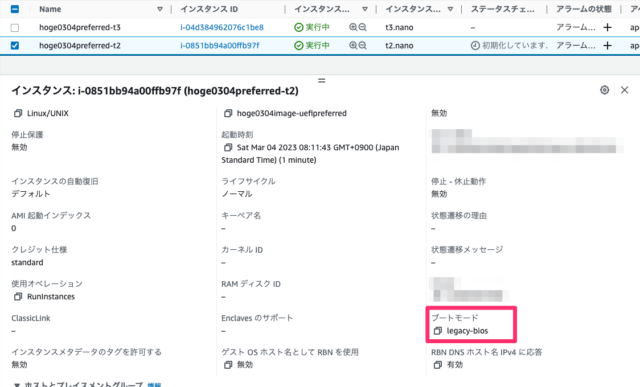Open instance state column filter arrow

pyautogui.click(x=364, y=9)
